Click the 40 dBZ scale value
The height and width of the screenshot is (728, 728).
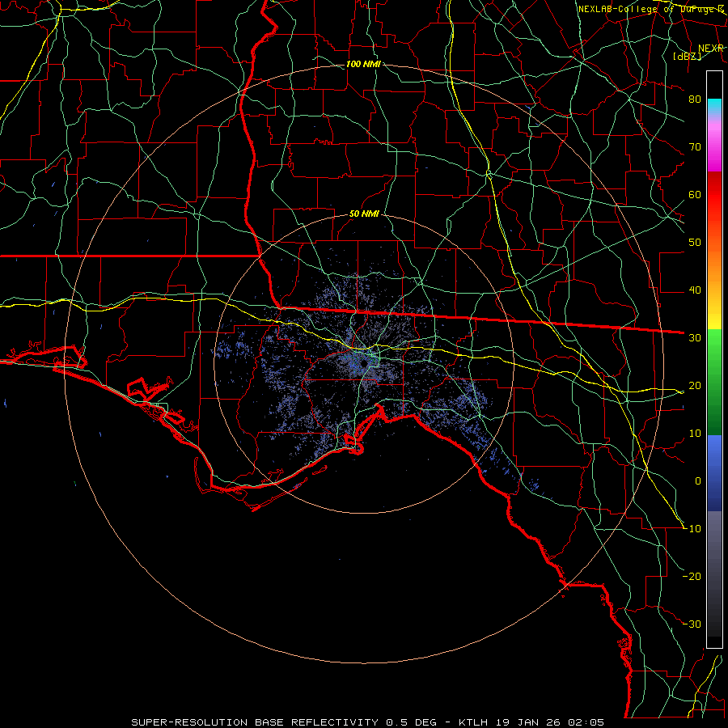[x=695, y=290]
